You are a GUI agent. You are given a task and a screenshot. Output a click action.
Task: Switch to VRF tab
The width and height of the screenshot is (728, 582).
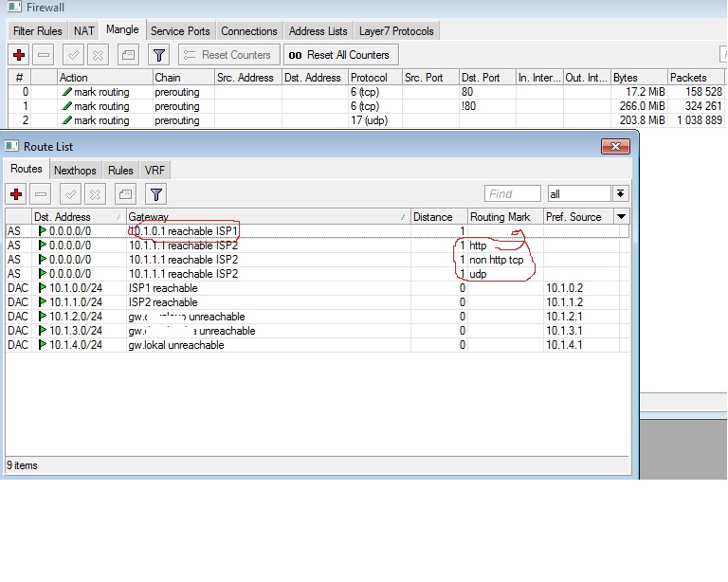155,171
